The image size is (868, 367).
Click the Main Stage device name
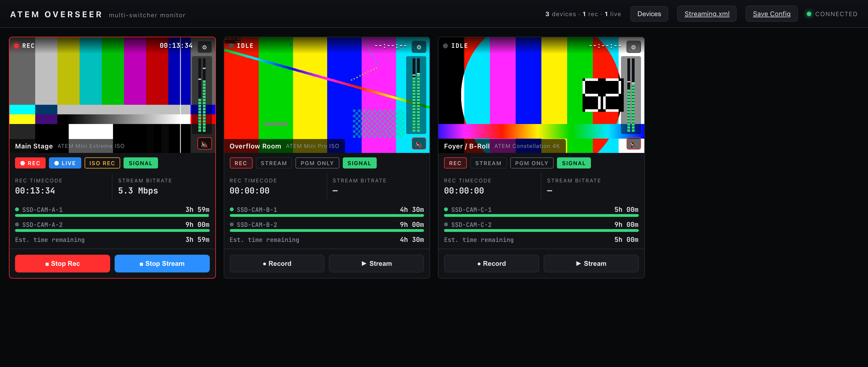coord(34,146)
